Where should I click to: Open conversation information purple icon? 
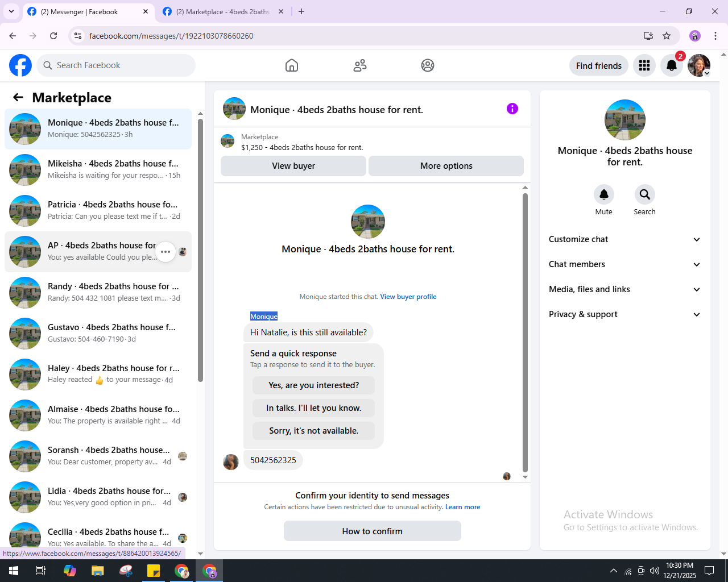tap(512, 109)
